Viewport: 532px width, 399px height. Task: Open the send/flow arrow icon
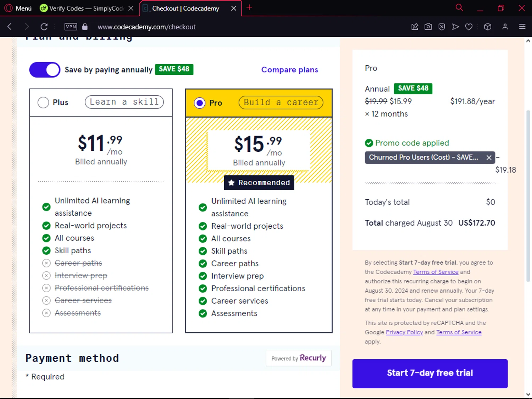coord(455,27)
